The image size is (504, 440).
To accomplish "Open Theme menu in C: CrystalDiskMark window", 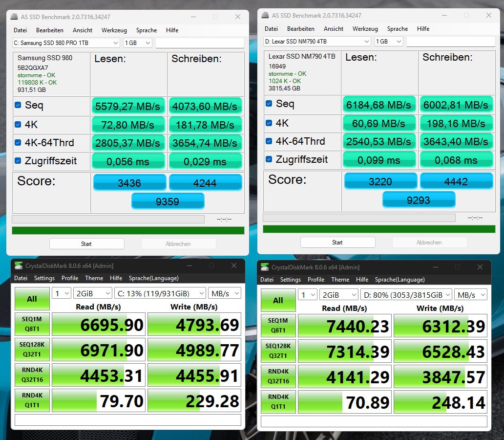I will pos(94,278).
